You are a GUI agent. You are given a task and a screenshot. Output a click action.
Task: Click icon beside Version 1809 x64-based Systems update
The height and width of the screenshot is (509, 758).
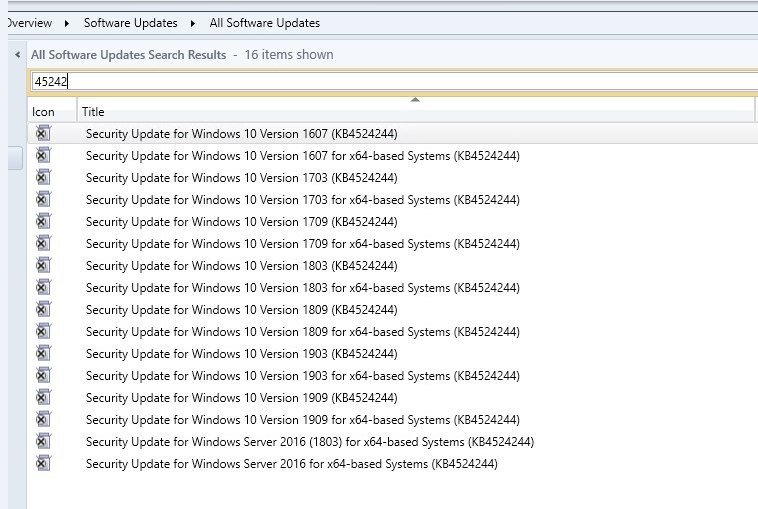click(43, 331)
